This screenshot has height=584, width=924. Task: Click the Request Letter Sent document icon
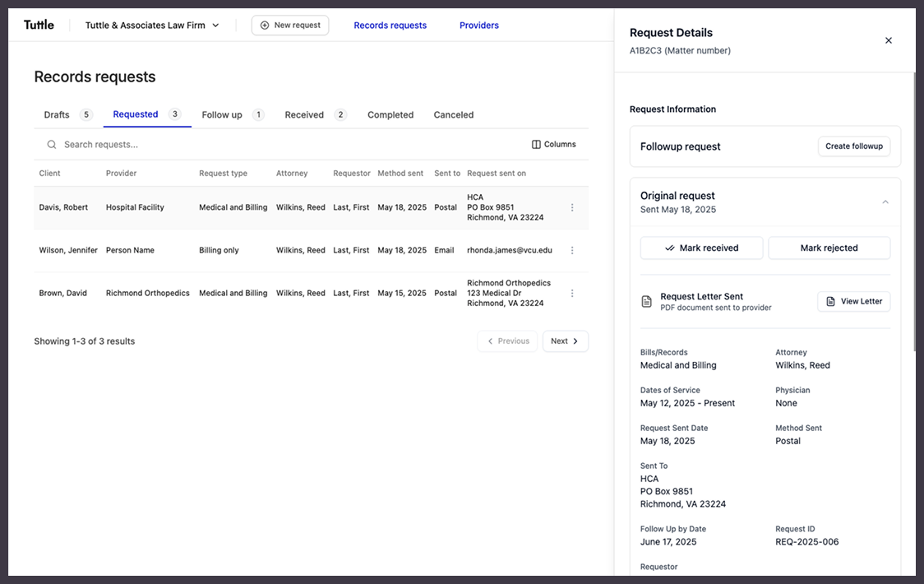pos(647,302)
